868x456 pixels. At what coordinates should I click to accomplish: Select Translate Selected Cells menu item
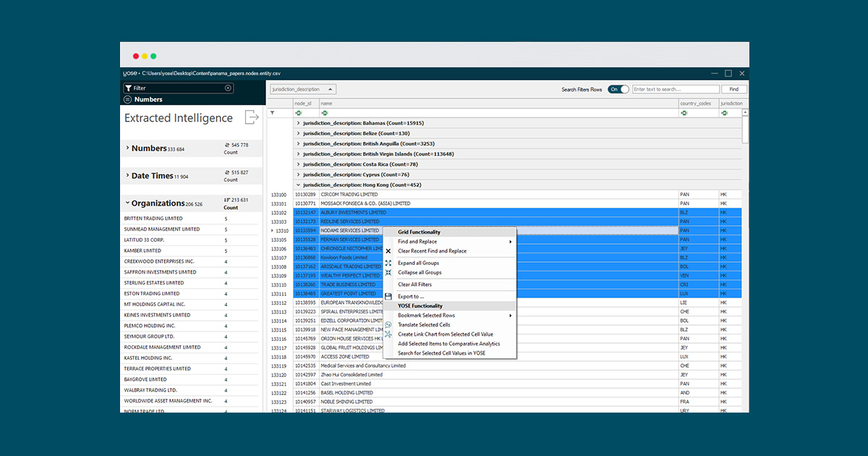pos(424,325)
